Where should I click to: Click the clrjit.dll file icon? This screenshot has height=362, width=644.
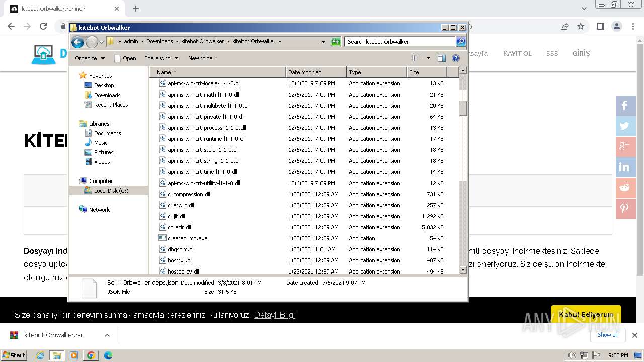click(163, 216)
